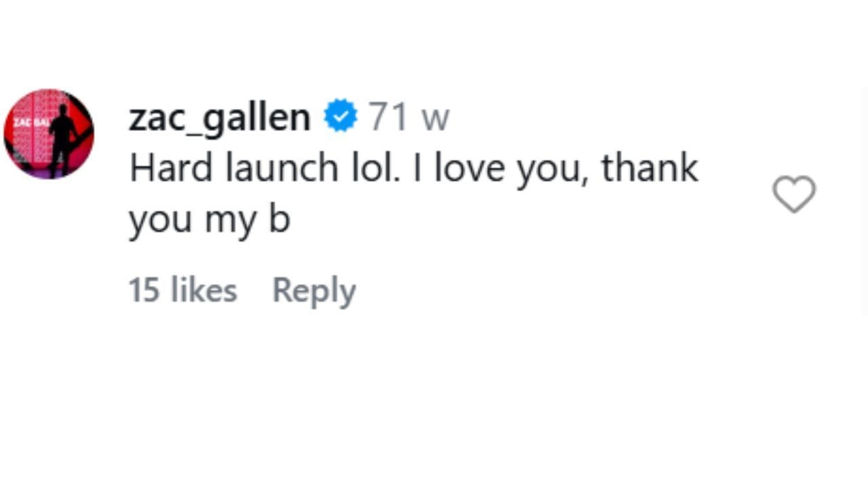Reply to zac_gallen's comment
The image size is (868, 488).
(314, 290)
